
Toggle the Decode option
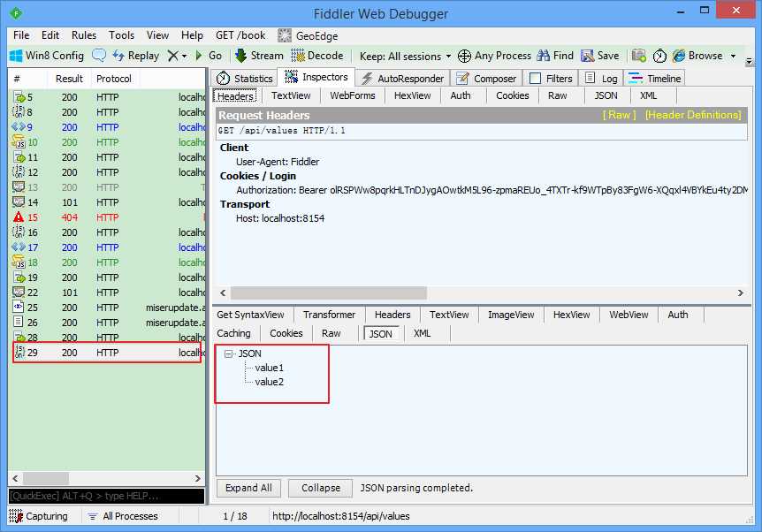316,56
